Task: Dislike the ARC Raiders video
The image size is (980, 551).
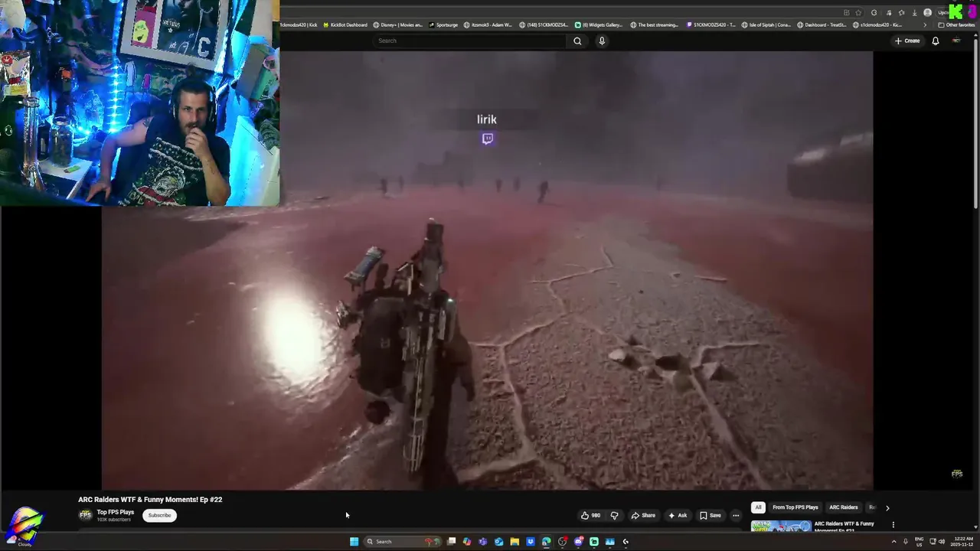Action: pos(614,515)
